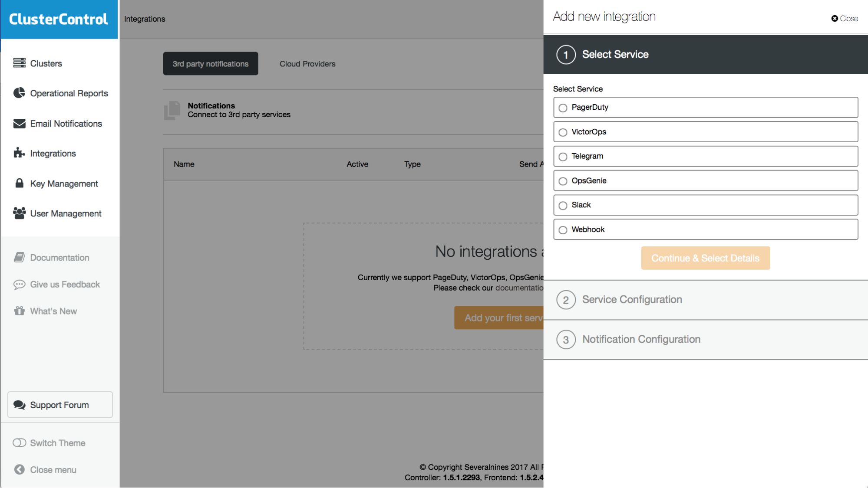Open What's New link
This screenshot has width=868, height=488.
[53, 311]
